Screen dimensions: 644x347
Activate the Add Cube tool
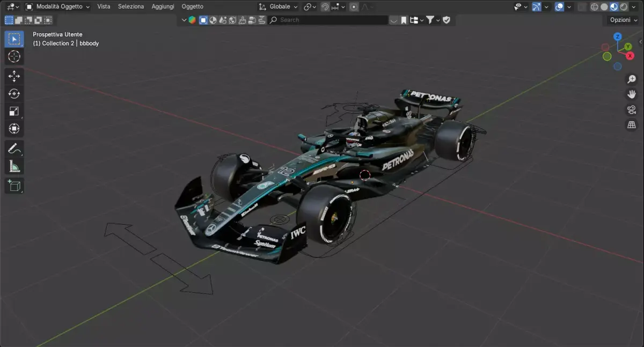coord(14,186)
